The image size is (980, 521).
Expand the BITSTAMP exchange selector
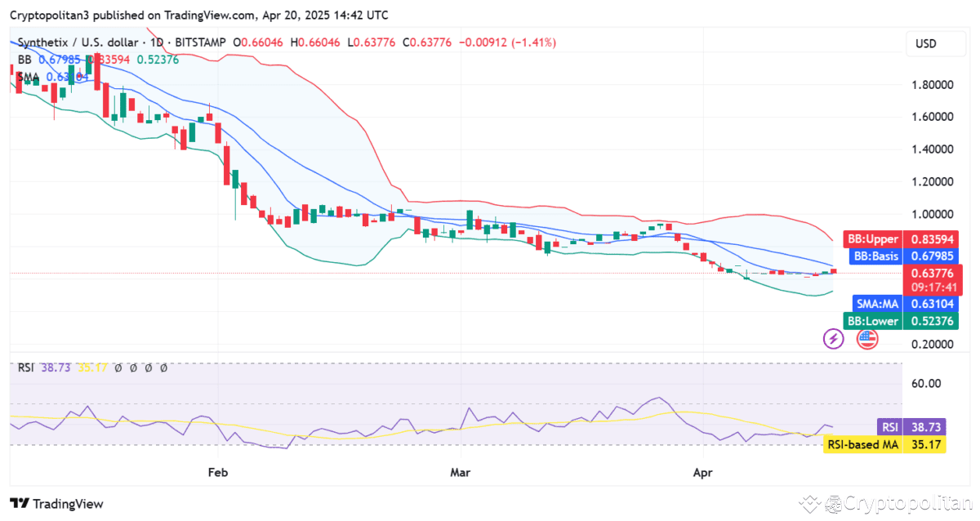(202, 42)
